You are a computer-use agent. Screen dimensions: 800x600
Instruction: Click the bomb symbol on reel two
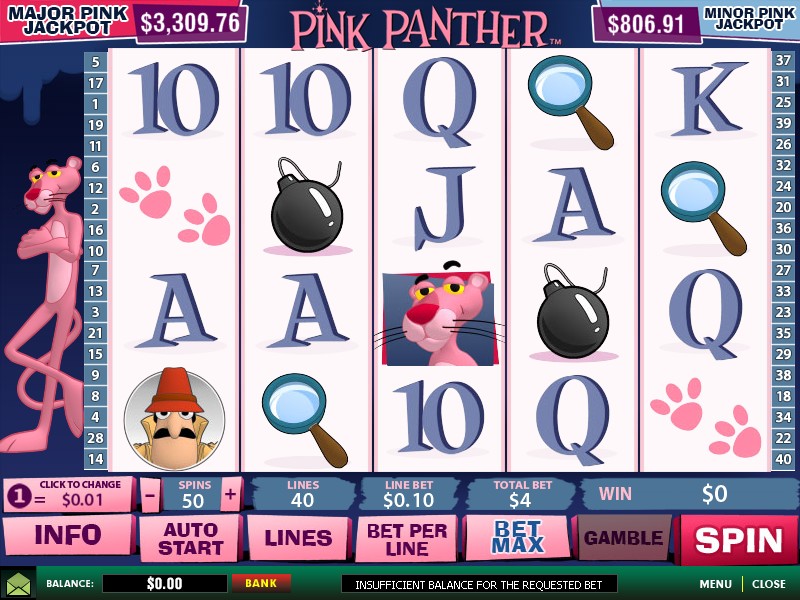point(307,206)
